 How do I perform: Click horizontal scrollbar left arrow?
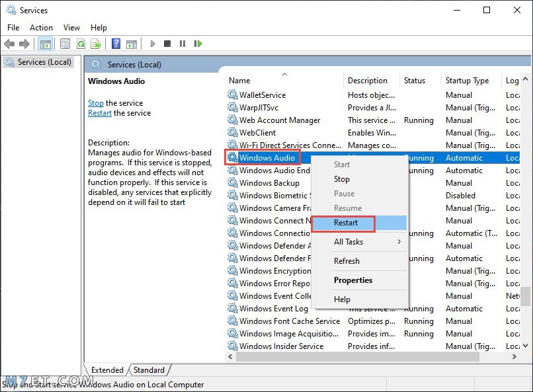tap(231, 357)
